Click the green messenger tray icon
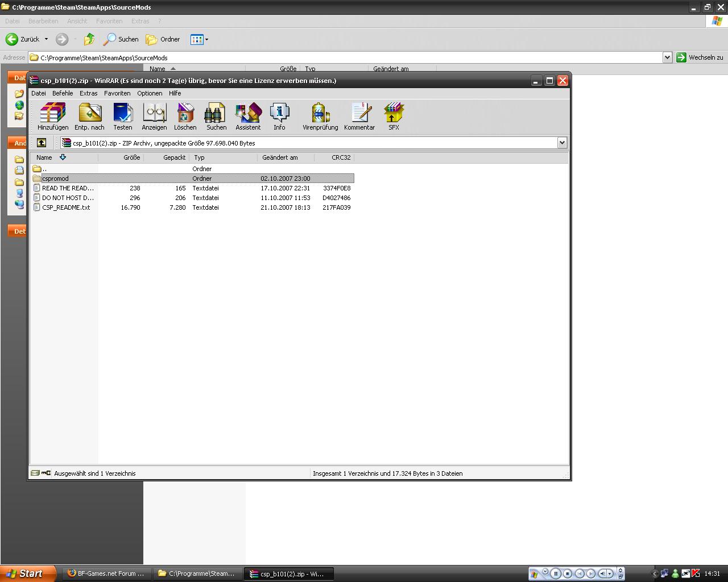Screen dimensions: 728x582 675,573
